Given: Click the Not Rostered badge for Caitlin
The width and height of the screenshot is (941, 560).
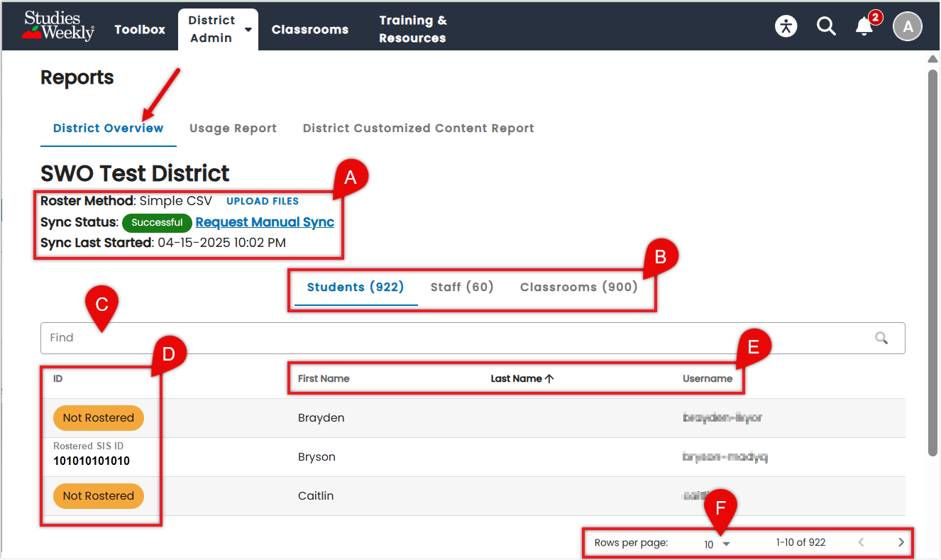Looking at the screenshot, I should tap(99, 496).
